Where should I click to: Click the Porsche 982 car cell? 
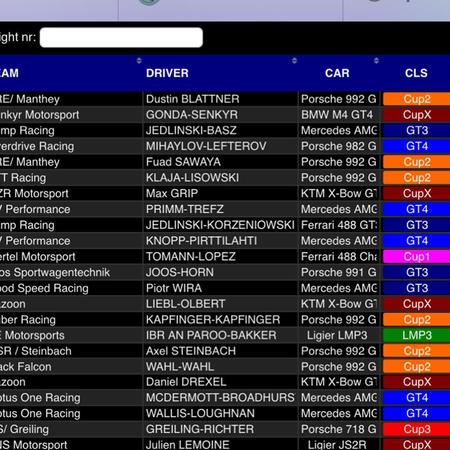(x=339, y=146)
